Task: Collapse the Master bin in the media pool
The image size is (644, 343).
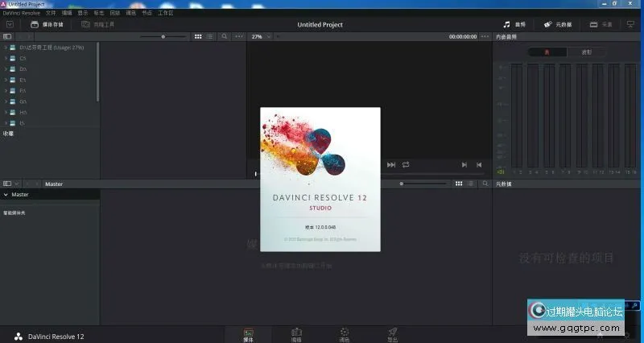Action: [x=6, y=195]
